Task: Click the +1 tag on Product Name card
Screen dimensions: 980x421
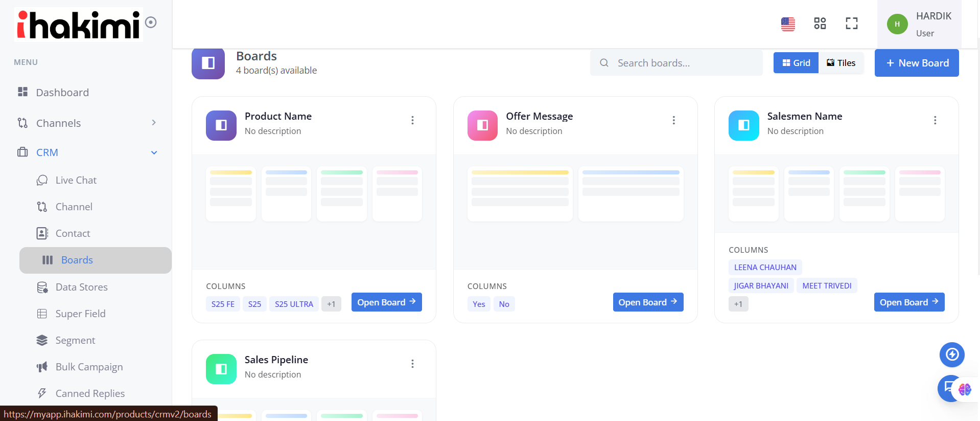Action: click(331, 304)
